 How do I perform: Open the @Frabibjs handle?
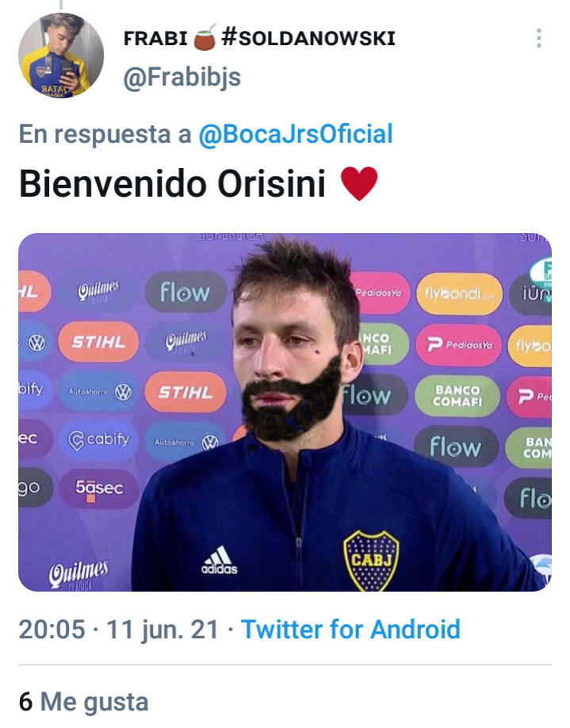182,77
